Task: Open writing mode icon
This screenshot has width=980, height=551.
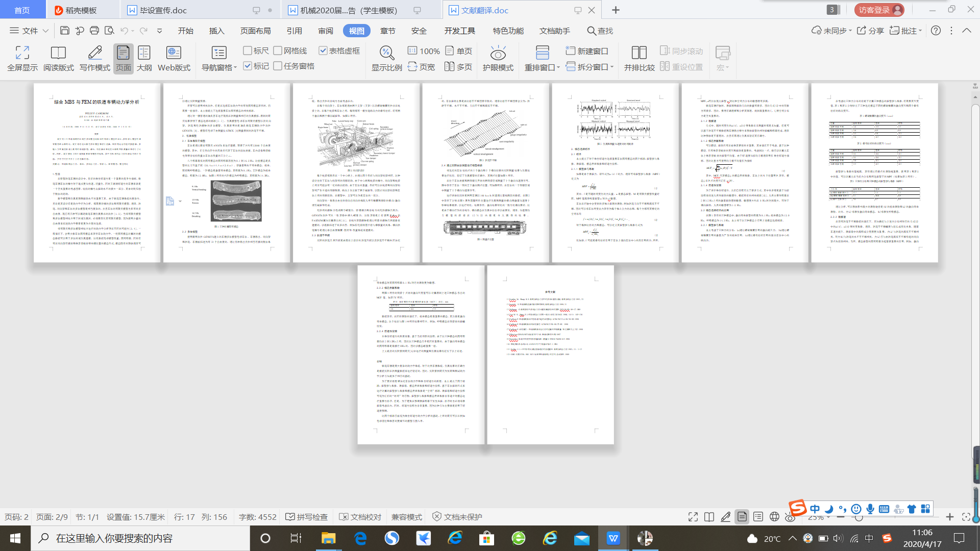Action: pyautogui.click(x=94, y=53)
